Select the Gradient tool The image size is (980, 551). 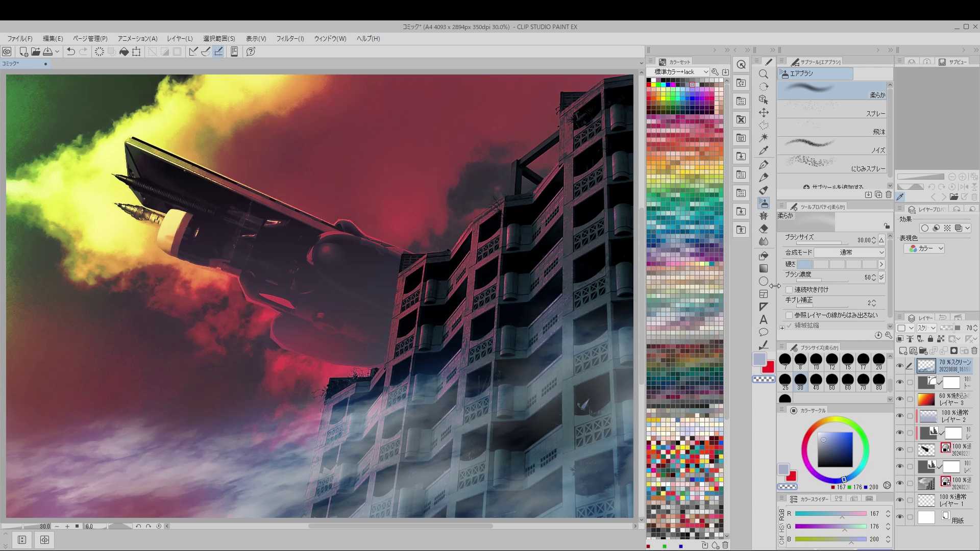tap(764, 268)
